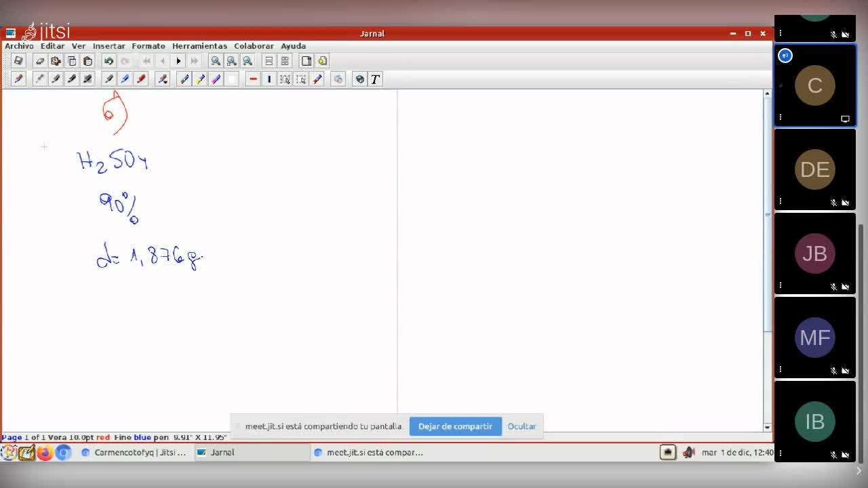
Task: Select the yellow highlighter tool
Action: point(200,79)
